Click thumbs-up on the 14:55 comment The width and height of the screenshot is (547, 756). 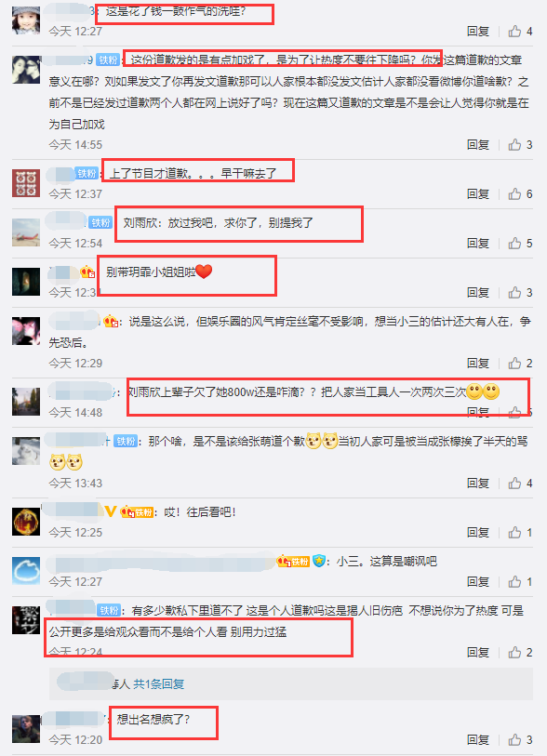514,145
